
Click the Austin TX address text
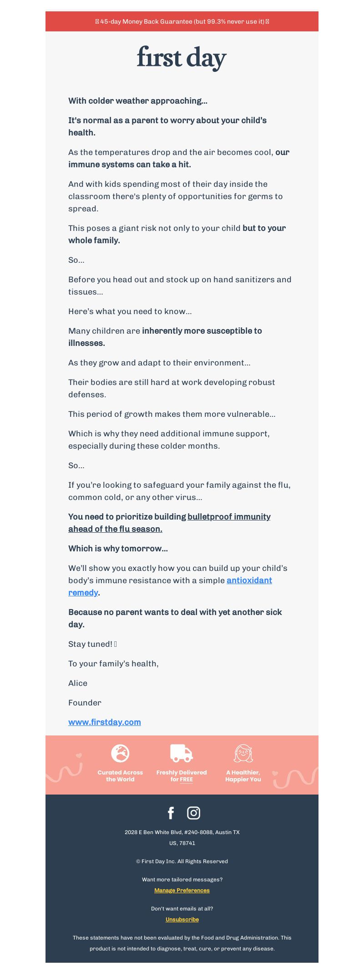pyautogui.click(x=182, y=837)
